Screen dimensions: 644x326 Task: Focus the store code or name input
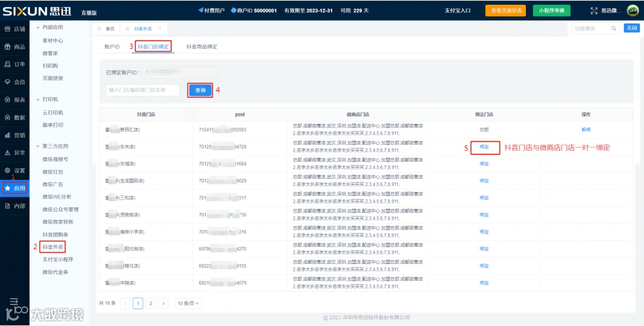143,91
